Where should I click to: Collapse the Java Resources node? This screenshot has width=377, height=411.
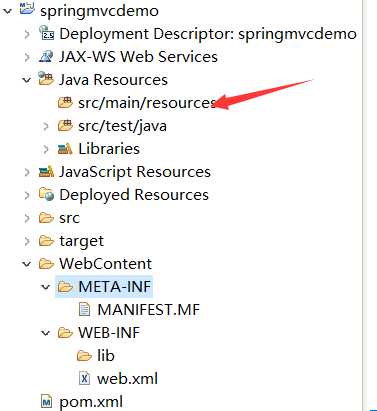27,80
